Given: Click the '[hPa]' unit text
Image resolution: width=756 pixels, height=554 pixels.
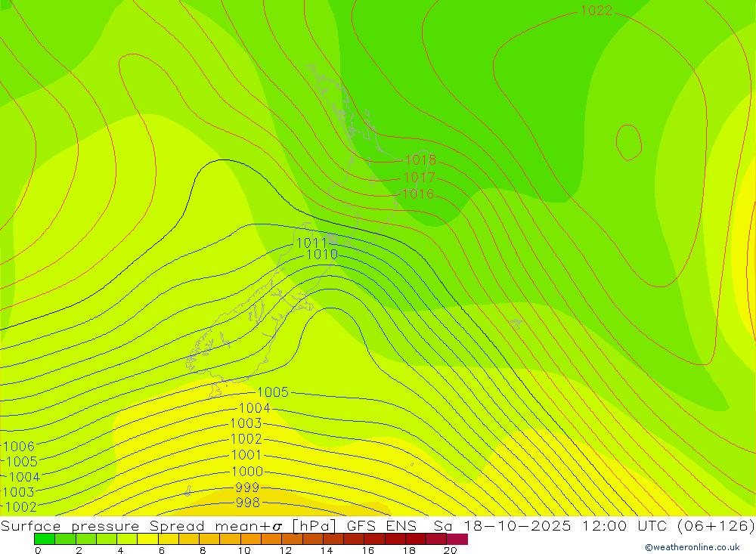Looking at the screenshot, I should (314, 525).
